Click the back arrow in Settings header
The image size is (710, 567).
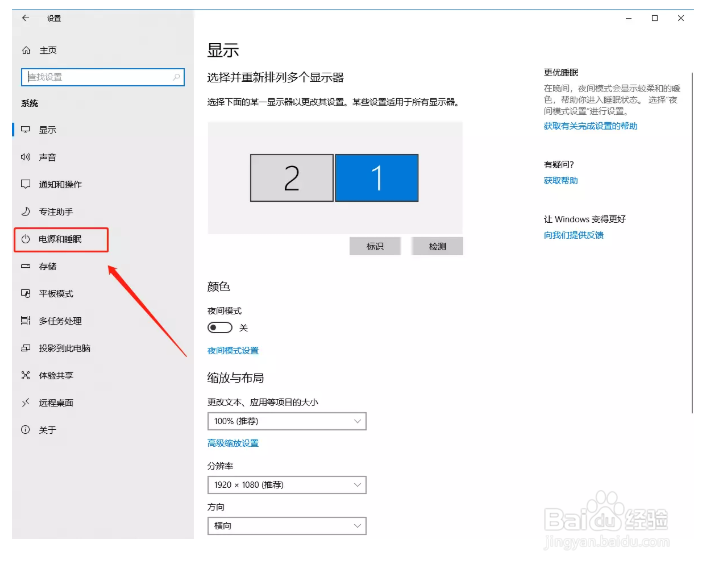pos(25,18)
